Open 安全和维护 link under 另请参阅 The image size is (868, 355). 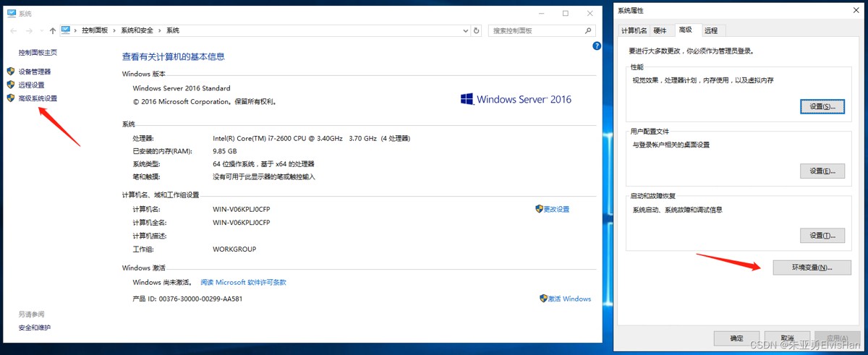[35, 328]
